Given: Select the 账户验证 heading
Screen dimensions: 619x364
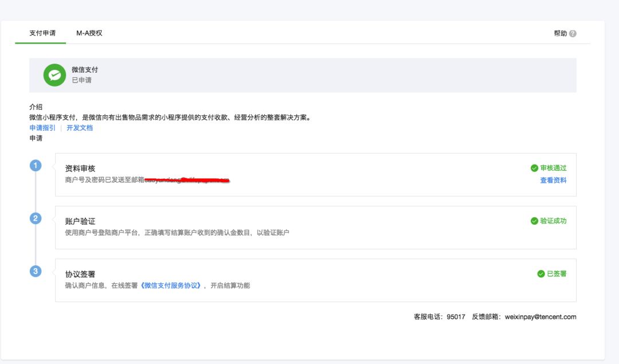Looking at the screenshot, I should [x=80, y=221].
